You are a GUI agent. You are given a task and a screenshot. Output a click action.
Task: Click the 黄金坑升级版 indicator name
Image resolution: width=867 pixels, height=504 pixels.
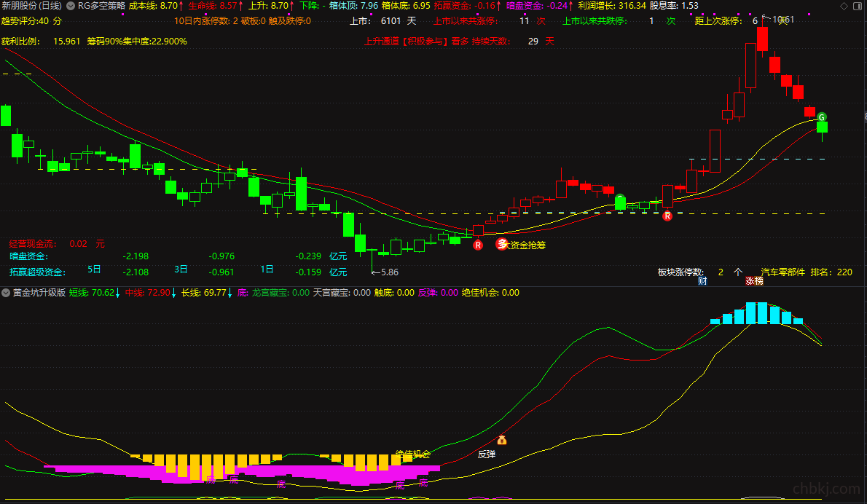coord(39,293)
